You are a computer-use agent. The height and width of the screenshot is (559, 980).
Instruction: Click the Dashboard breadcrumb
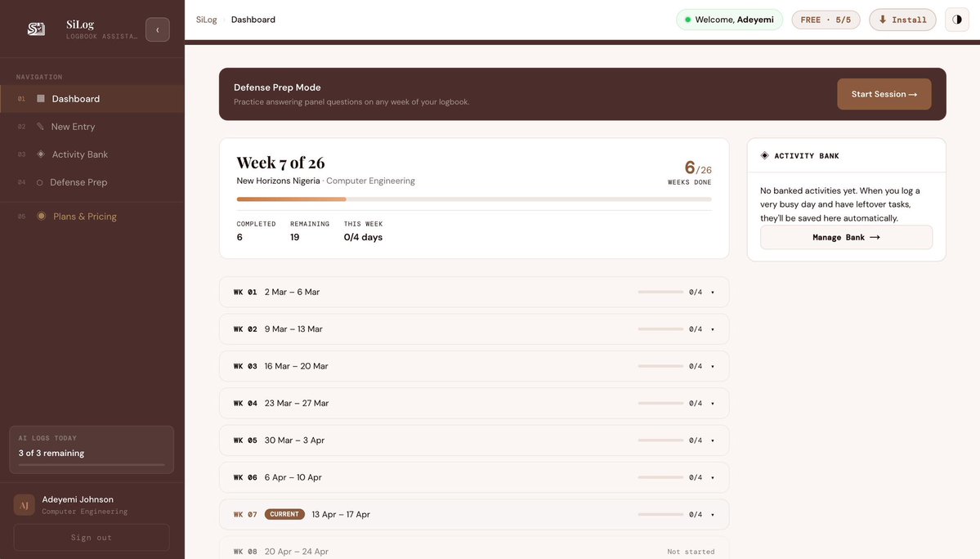253,20
